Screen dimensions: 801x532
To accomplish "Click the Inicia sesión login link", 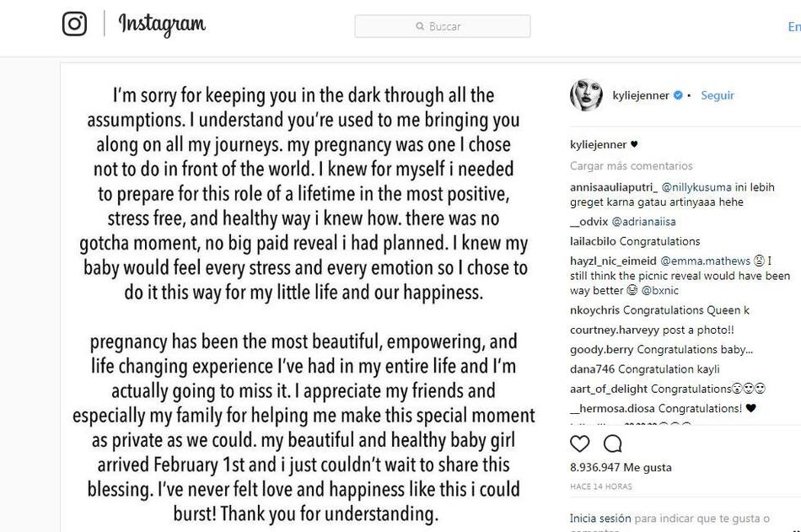I will point(599,519).
